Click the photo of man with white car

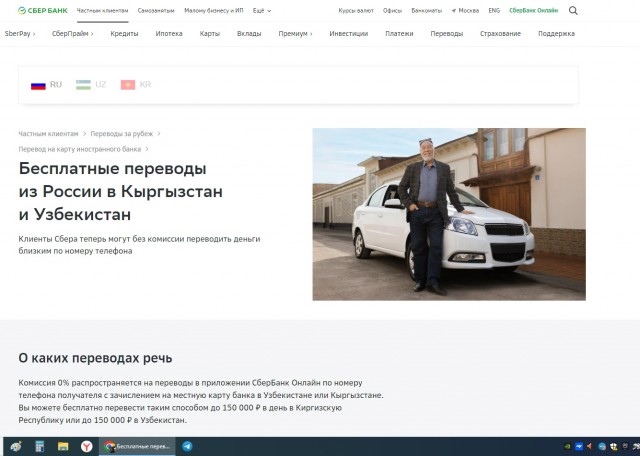click(x=449, y=214)
